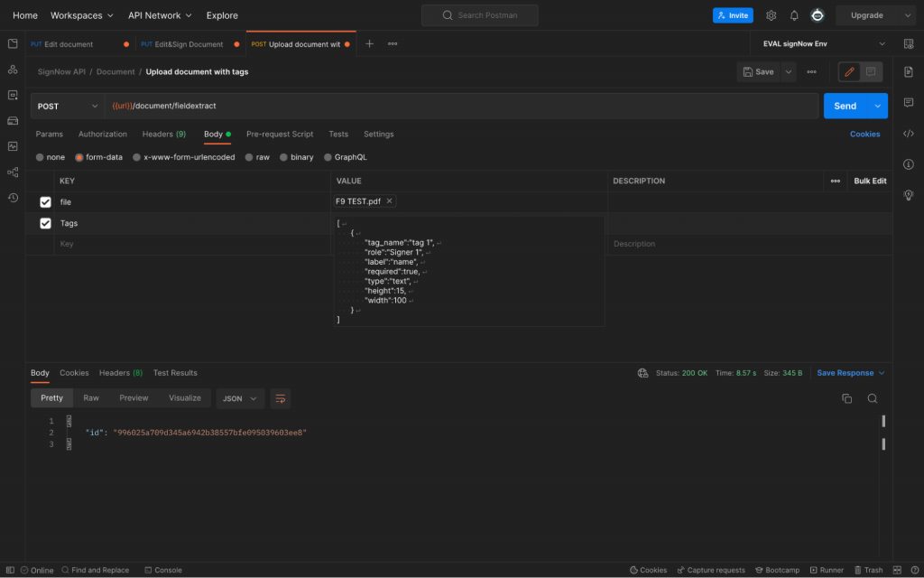
Task: Open History in the left sidebar
Action: point(13,198)
